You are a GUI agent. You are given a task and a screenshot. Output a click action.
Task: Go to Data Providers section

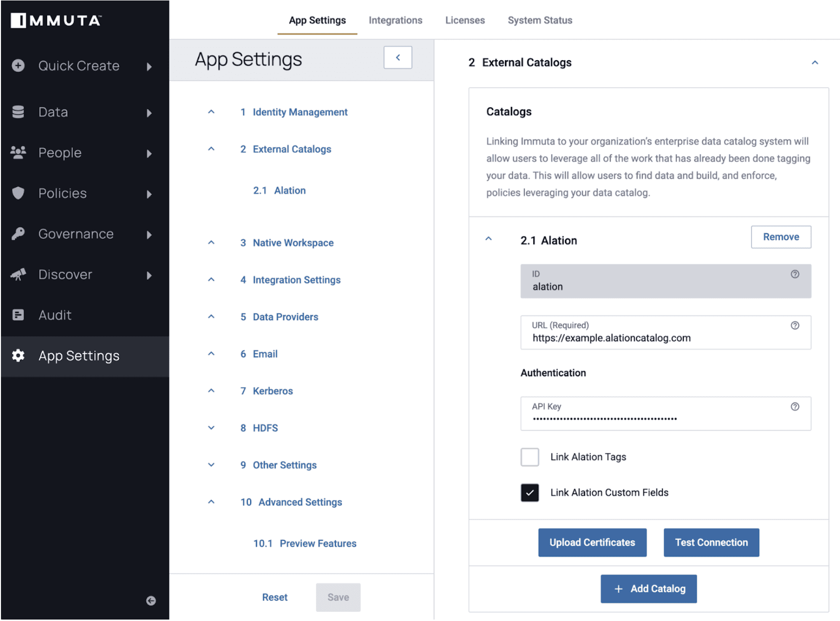click(x=279, y=317)
